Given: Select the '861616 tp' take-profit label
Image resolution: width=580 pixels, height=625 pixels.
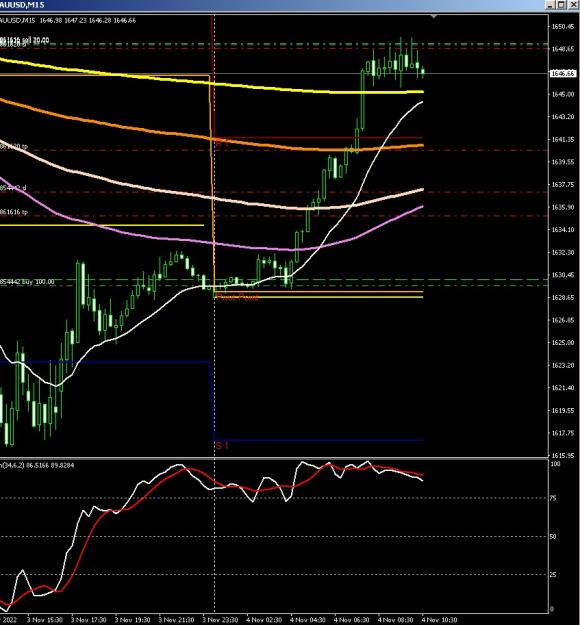Looking at the screenshot, I should [14, 212].
